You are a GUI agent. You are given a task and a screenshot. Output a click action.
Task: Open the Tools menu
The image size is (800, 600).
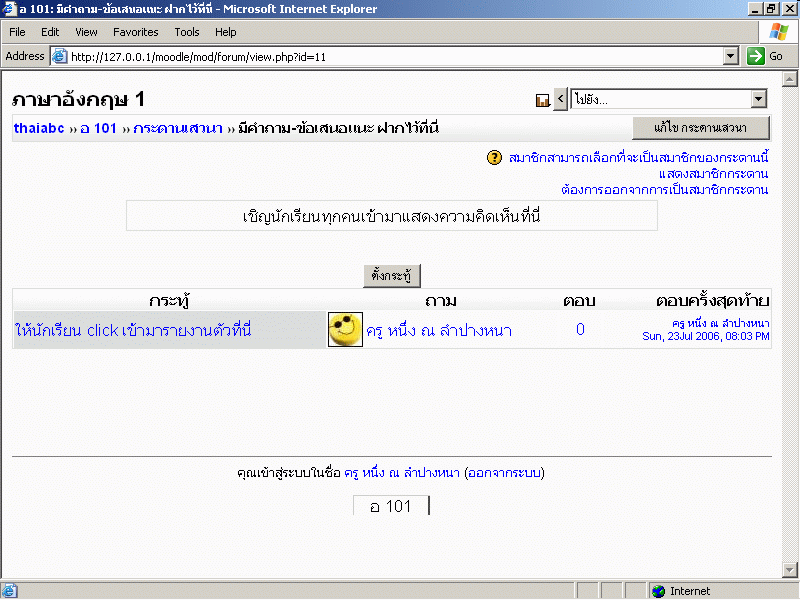point(187,32)
